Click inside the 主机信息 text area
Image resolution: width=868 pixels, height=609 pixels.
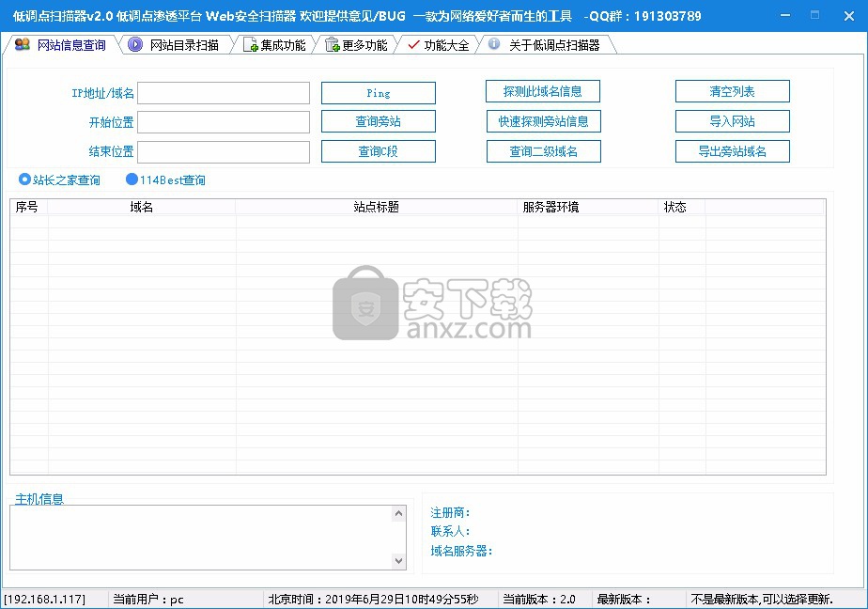point(200,537)
